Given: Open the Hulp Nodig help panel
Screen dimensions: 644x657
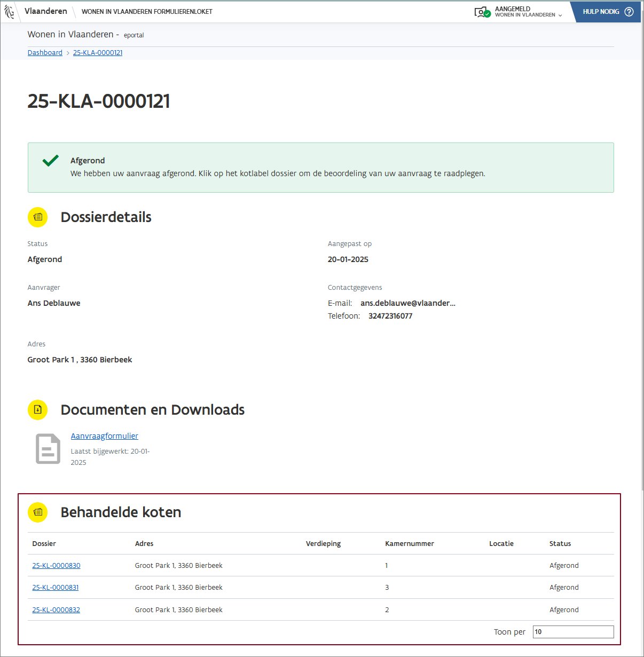Looking at the screenshot, I should (601, 12).
